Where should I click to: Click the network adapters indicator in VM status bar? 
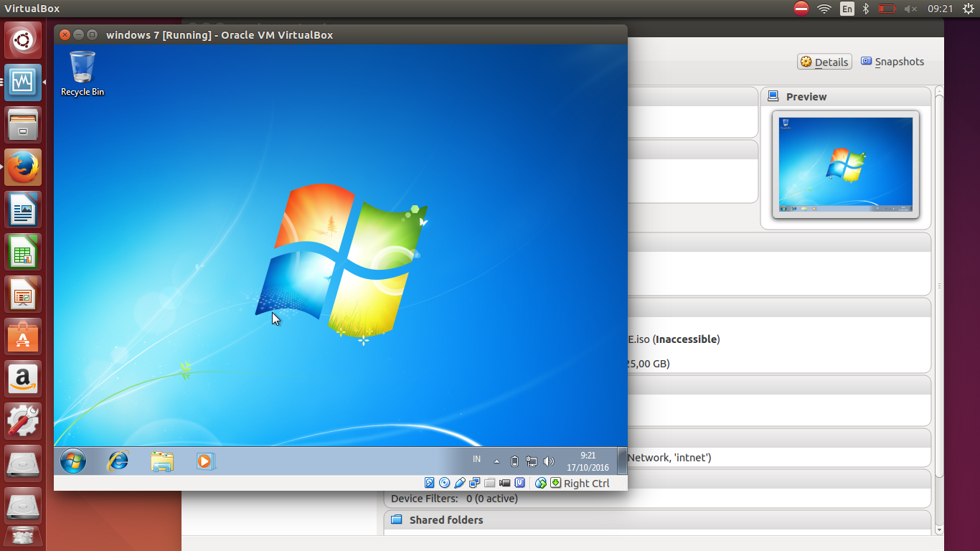click(475, 483)
